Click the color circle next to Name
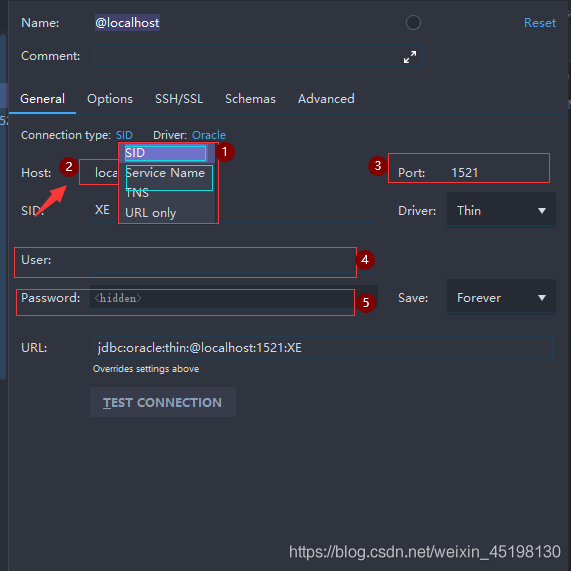The height and width of the screenshot is (571, 571). pos(413,23)
